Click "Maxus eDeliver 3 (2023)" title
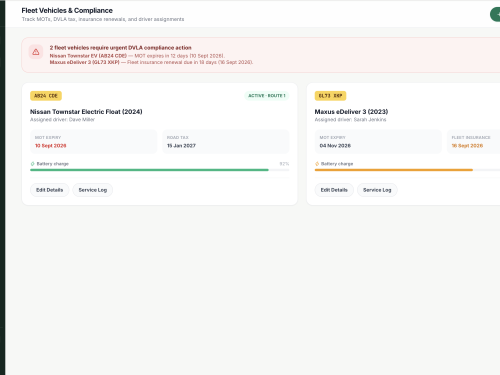The width and height of the screenshot is (500, 375). 351,112
